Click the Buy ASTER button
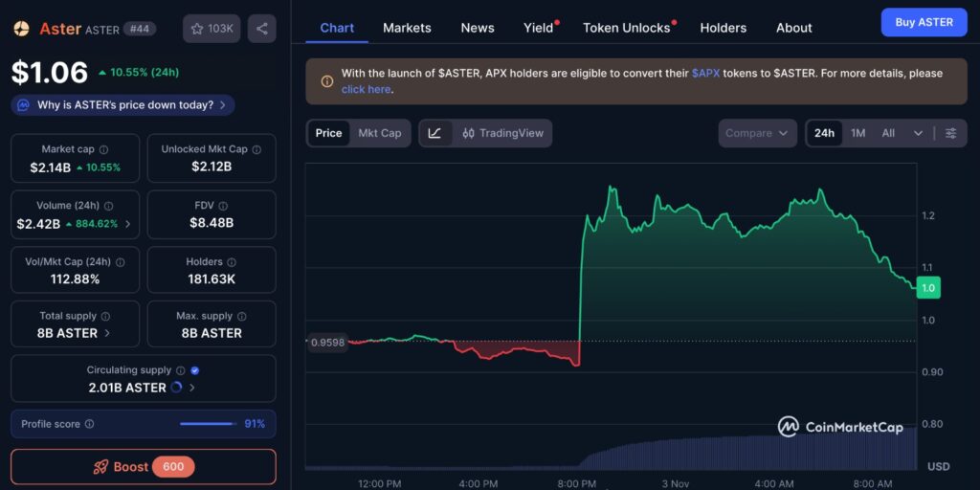Image resolution: width=980 pixels, height=490 pixels. tap(924, 23)
